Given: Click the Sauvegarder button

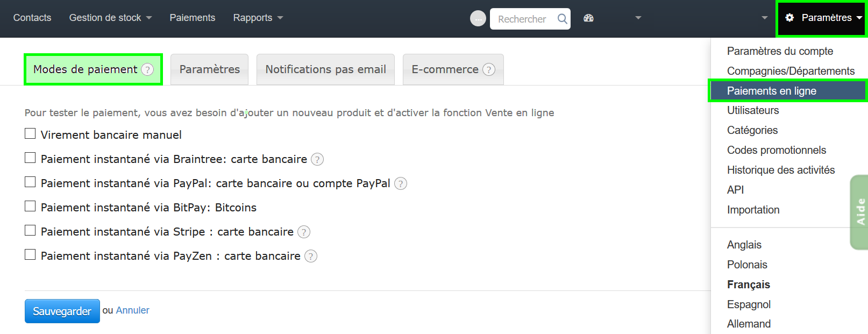Looking at the screenshot, I should 62,311.
